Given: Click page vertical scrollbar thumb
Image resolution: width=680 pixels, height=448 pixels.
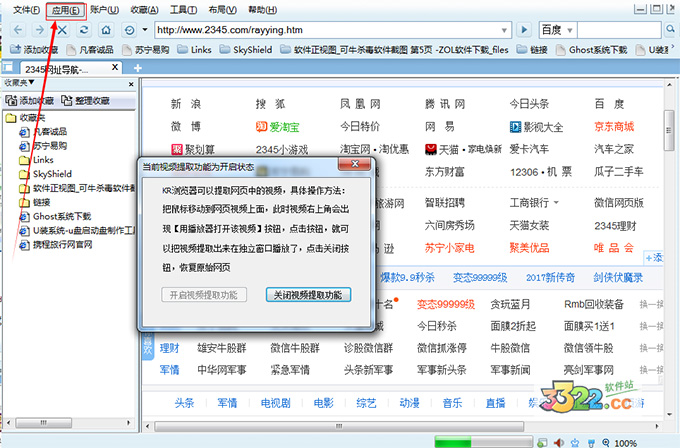Looking at the screenshot, I should point(670,131).
